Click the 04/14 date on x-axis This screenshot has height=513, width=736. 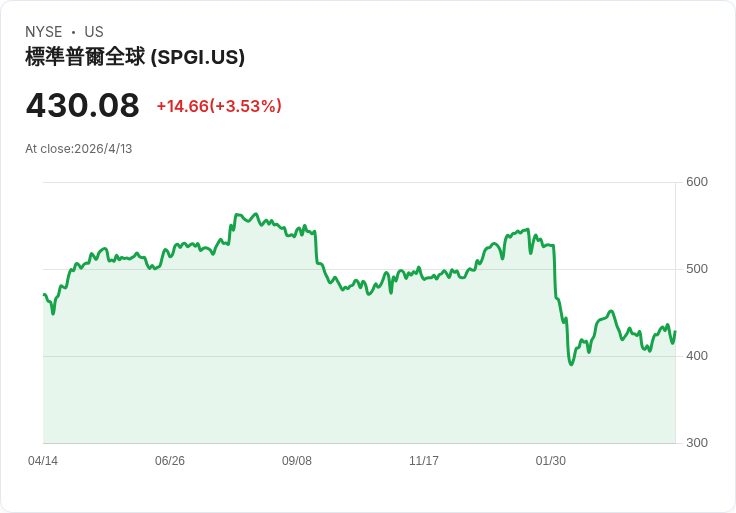coord(43,461)
